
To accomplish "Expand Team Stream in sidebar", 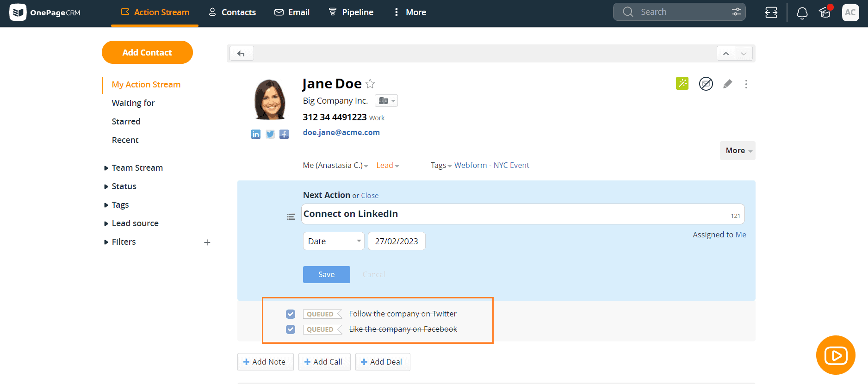I will [x=133, y=168].
